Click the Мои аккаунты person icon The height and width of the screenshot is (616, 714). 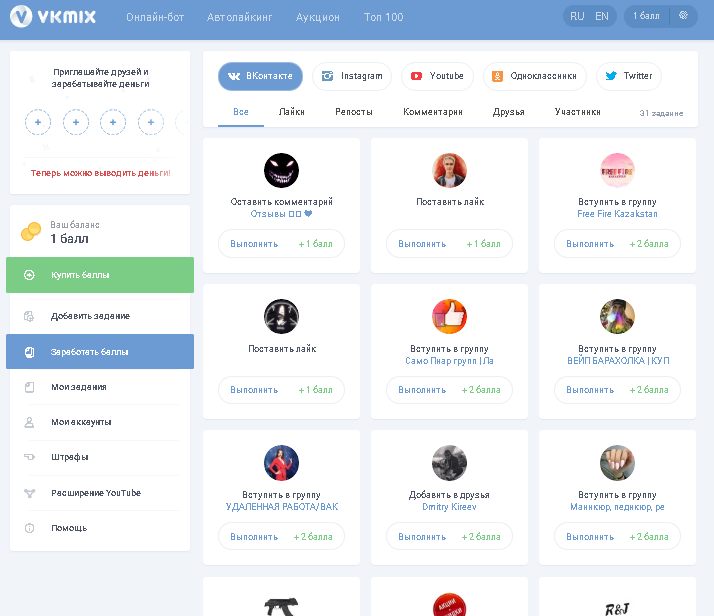click(x=29, y=422)
